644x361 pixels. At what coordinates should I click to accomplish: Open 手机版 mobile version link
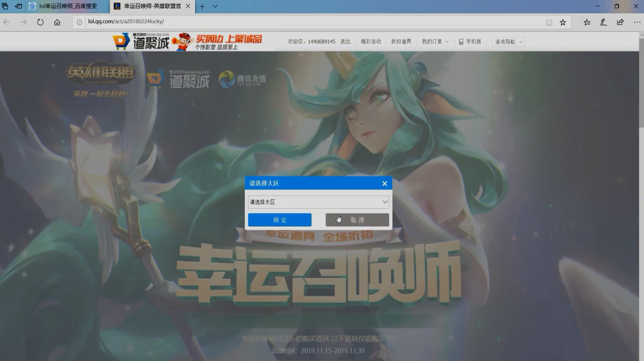pyautogui.click(x=470, y=41)
